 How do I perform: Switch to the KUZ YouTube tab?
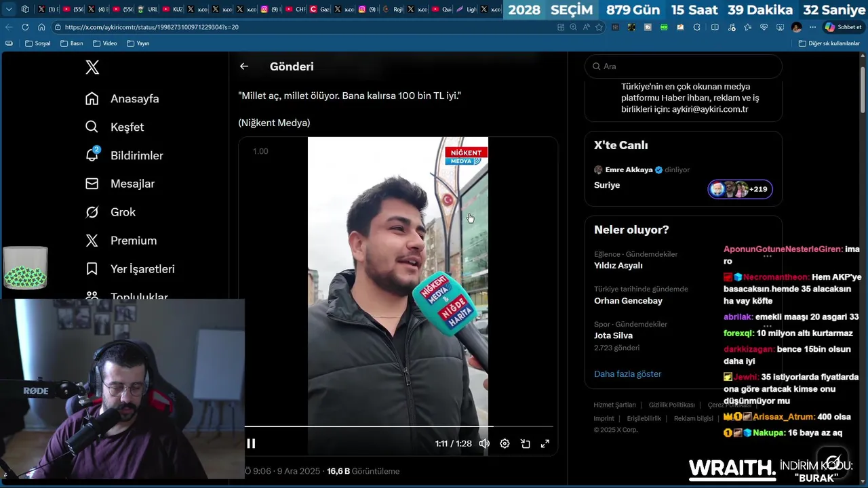point(172,9)
